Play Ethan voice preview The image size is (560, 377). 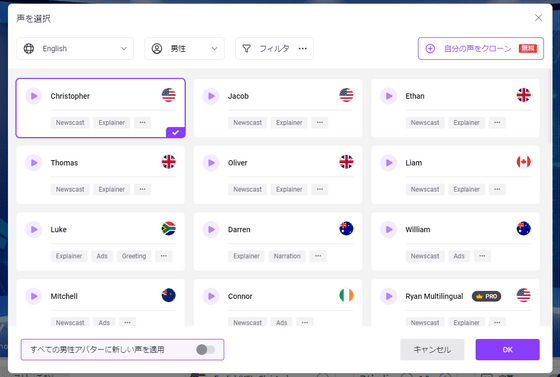(389, 96)
